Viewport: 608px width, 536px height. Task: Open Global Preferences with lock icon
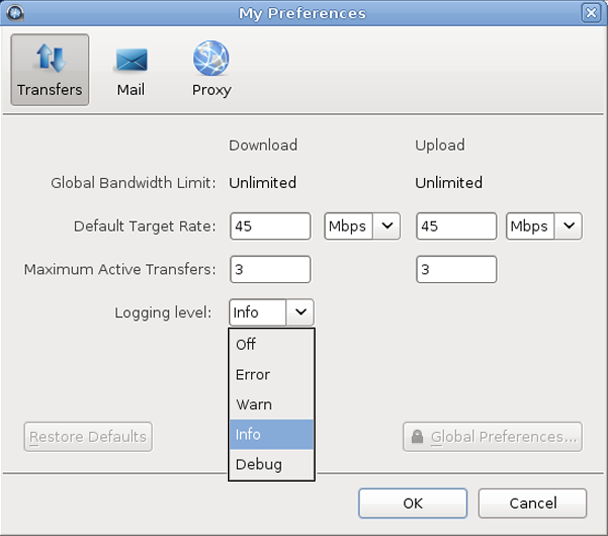point(492,437)
